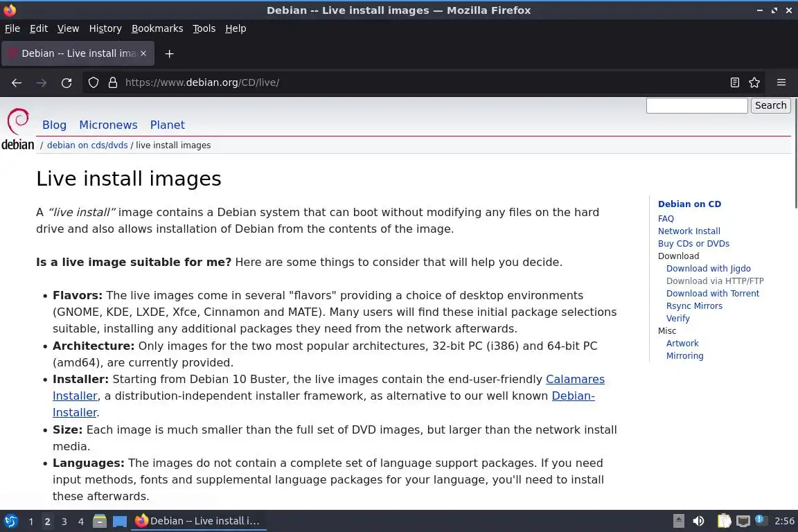Open Download with Jigdo link
798x532 pixels.
coord(709,269)
